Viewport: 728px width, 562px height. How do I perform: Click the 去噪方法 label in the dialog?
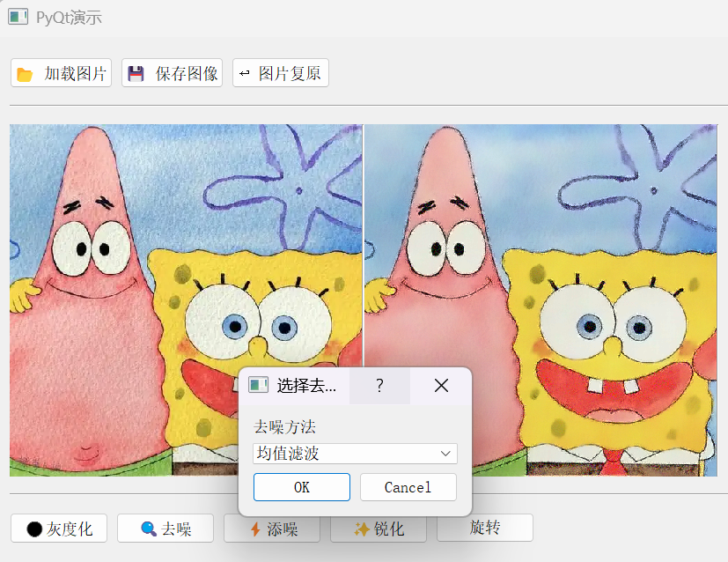[x=284, y=426]
